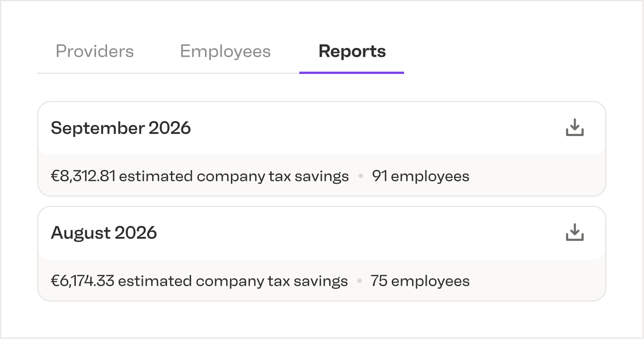Click the grey footer of the August card
644x339 pixels.
(x=322, y=280)
